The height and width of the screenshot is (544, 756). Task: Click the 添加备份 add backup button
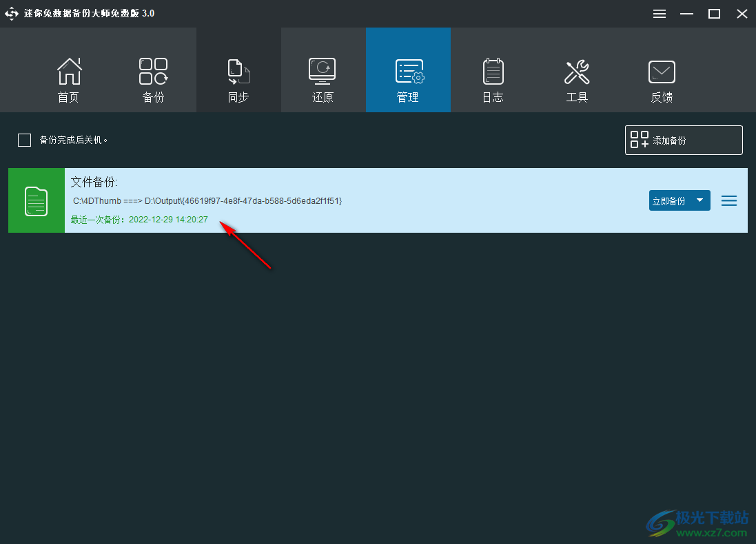pos(684,140)
